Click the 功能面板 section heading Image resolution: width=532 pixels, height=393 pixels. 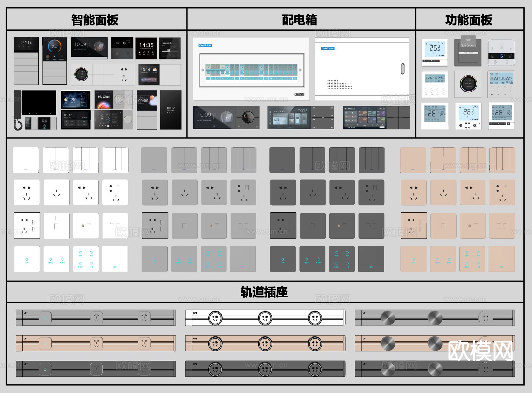pos(469,20)
